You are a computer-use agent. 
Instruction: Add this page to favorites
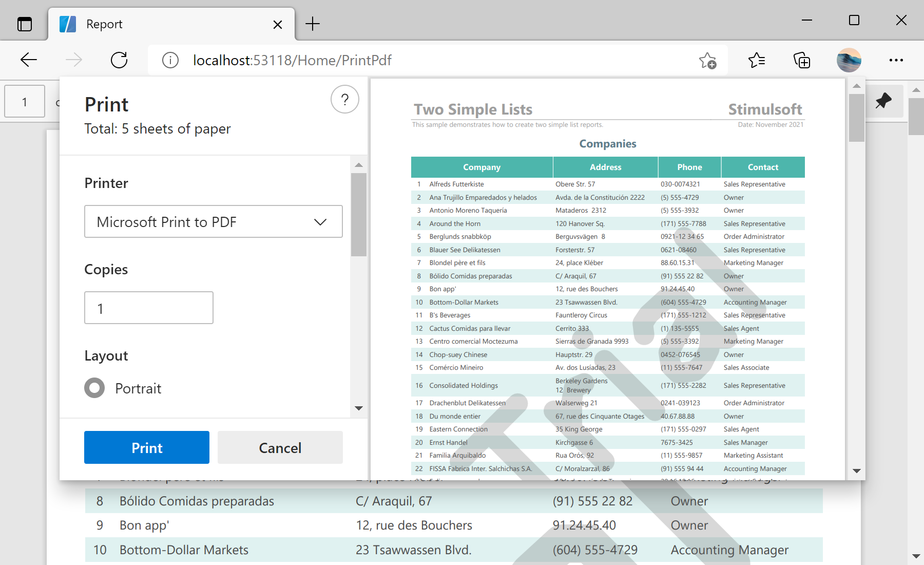pos(708,60)
